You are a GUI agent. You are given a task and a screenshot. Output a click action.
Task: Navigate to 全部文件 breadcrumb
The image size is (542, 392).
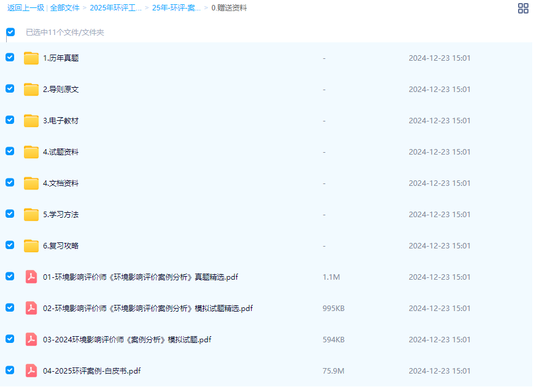pyautogui.click(x=64, y=8)
